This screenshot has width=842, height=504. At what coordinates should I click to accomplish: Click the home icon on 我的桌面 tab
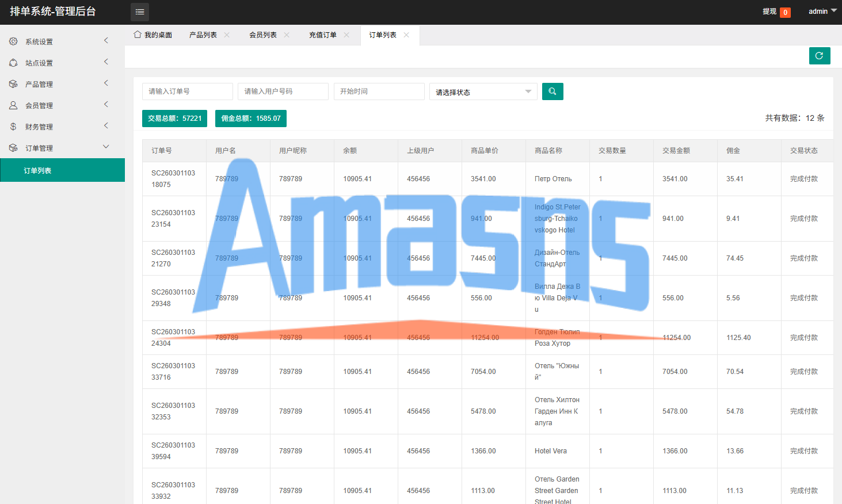(x=138, y=35)
